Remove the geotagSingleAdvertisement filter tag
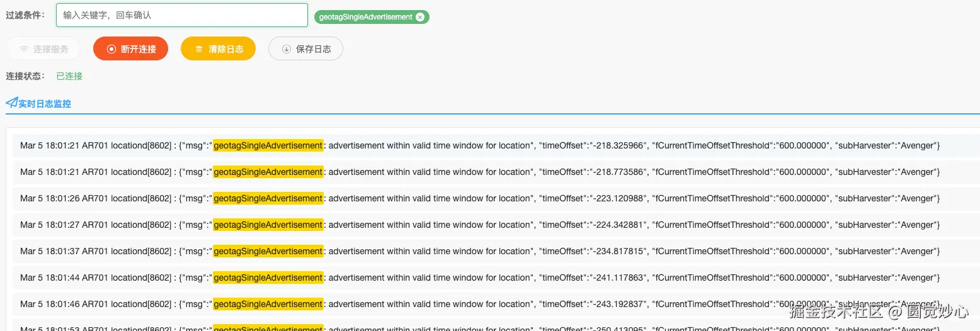Image resolution: width=980 pixels, height=331 pixels. pyautogui.click(x=420, y=17)
